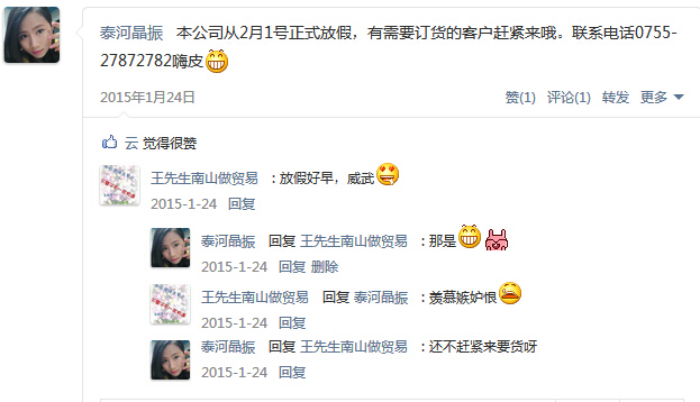Click the thumbs-up like icon

[x=109, y=142]
